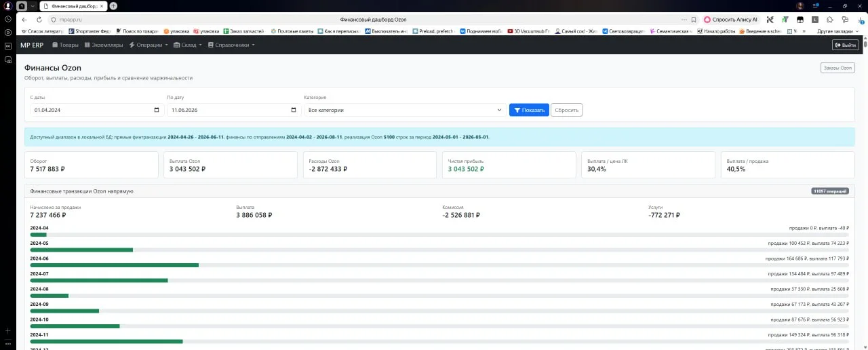Screen dimensions: 868x350
Task: Click Услуги -772 271 ₽ value
Action: coord(664,215)
